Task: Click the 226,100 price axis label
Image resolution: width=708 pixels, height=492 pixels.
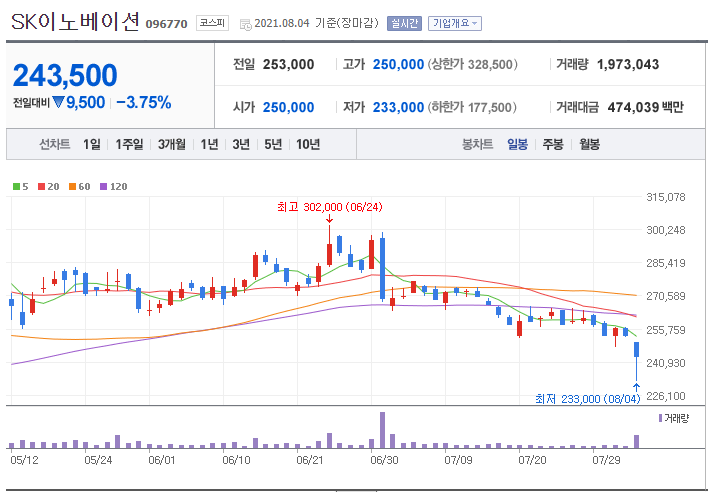Action: (666, 396)
